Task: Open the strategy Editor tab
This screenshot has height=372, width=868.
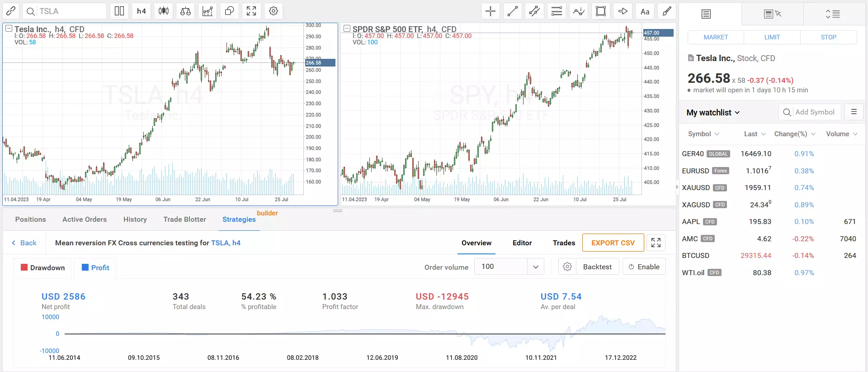Action: click(522, 243)
